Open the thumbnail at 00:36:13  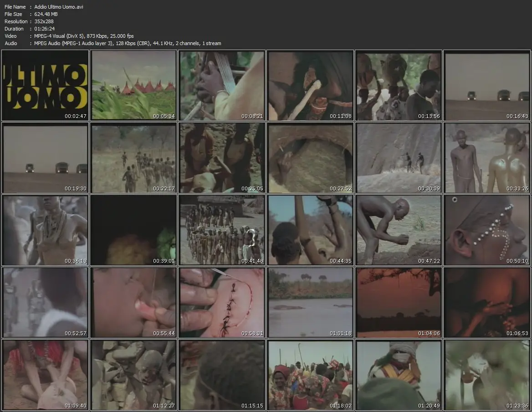coord(45,230)
